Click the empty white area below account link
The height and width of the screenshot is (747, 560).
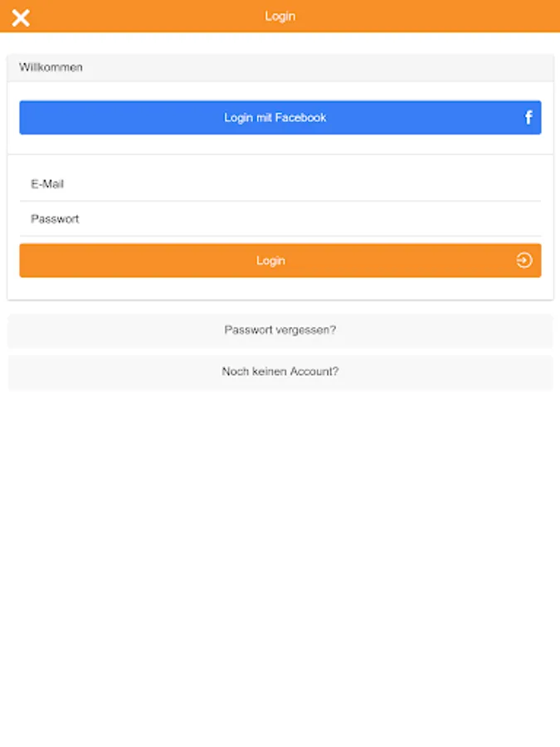[x=280, y=564]
